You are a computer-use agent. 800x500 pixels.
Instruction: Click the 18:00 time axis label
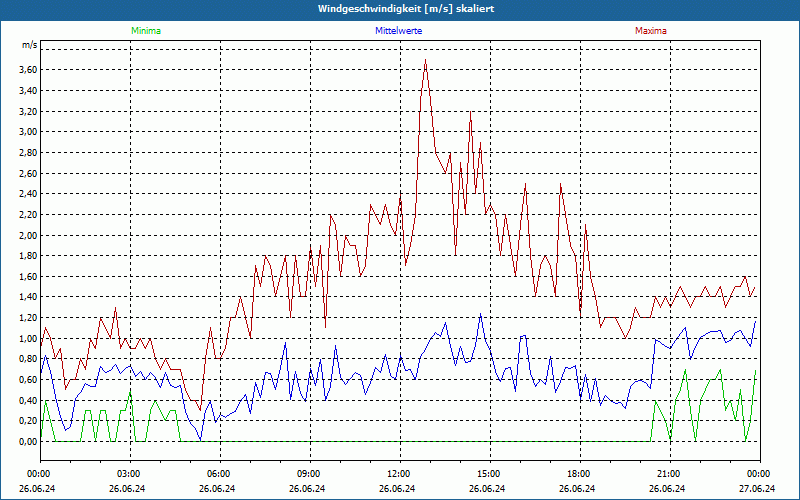(x=580, y=474)
